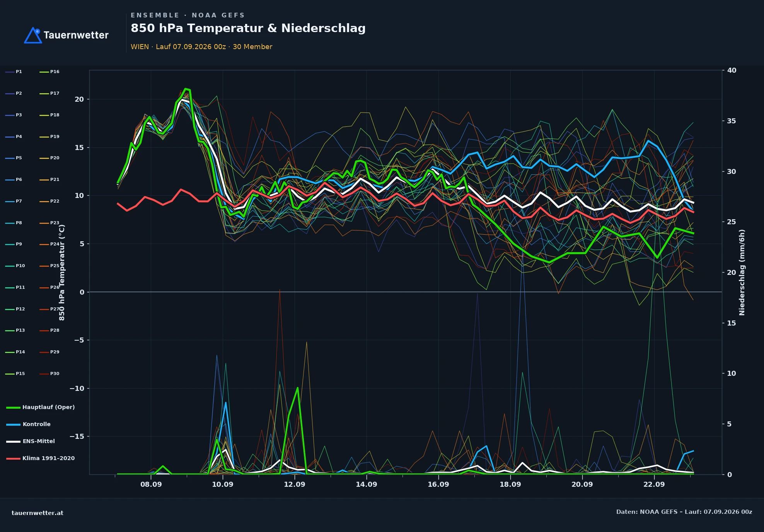Pick the P13 member in the legend

(x=15, y=331)
